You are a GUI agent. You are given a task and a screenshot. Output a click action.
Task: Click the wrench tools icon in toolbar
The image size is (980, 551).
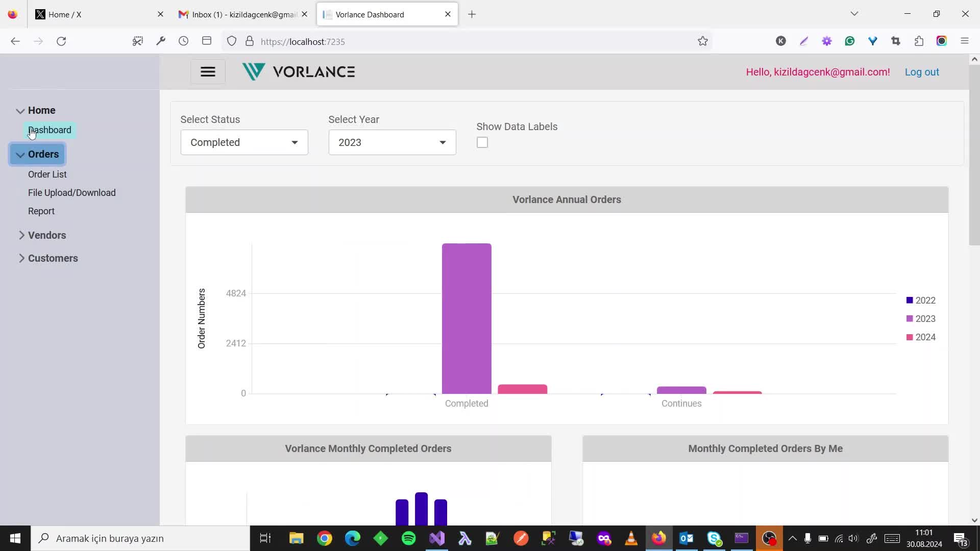161,41
